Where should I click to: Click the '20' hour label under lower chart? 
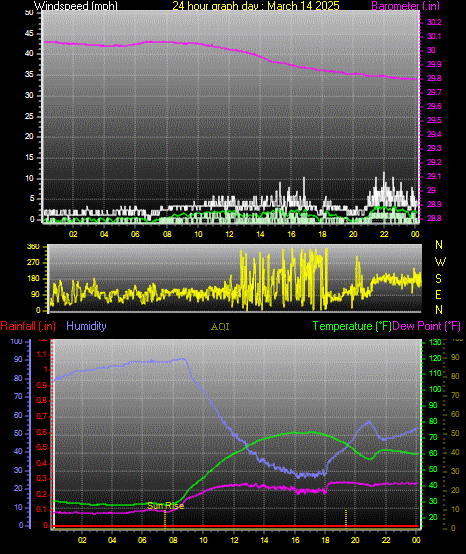click(x=355, y=540)
